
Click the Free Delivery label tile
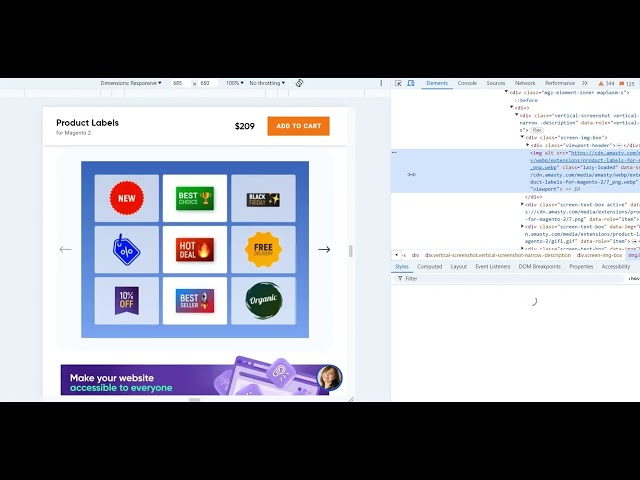pyautogui.click(x=263, y=249)
